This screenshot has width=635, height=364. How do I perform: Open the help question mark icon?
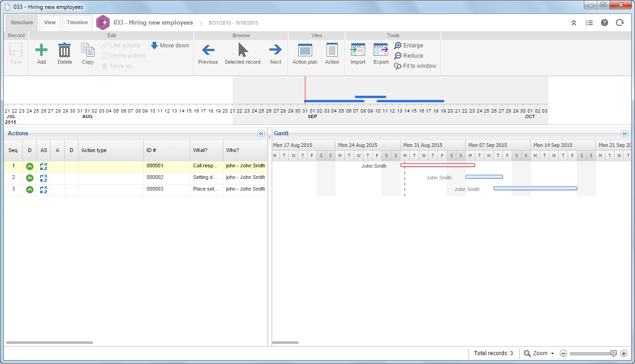click(x=604, y=22)
